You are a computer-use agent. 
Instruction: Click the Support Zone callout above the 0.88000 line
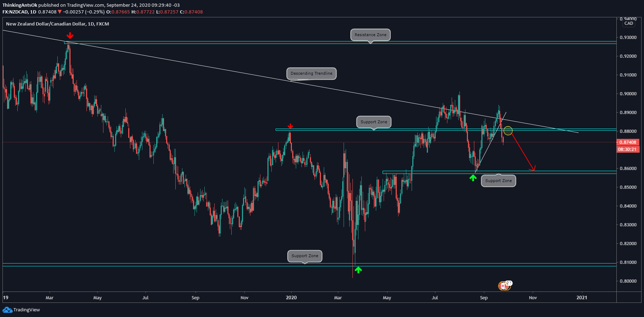374,122
